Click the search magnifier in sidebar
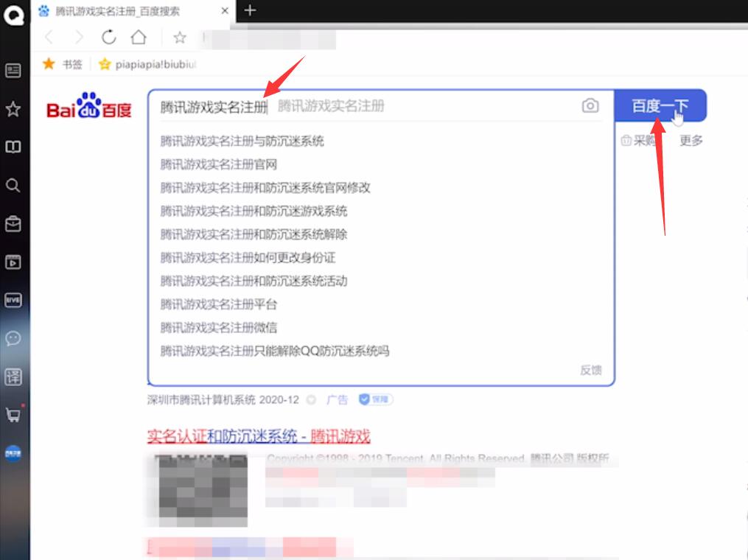The width and height of the screenshot is (748, 560). point(13,185)
